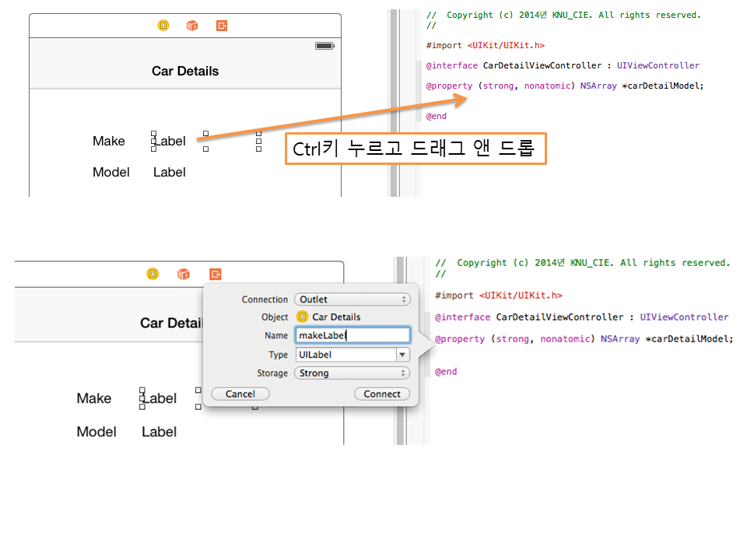Screen dimensions: 747x560
Task: Select the View Controller icon in the lower scene dock
Action: point(153,274)
